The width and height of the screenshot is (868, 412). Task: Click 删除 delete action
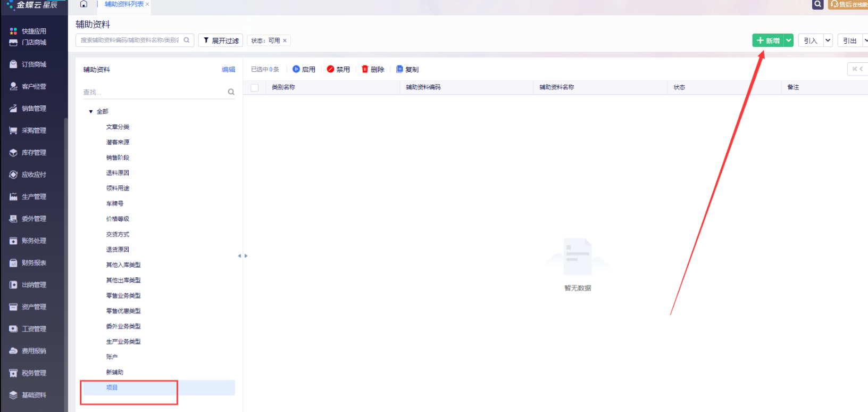tap(373, 69)
